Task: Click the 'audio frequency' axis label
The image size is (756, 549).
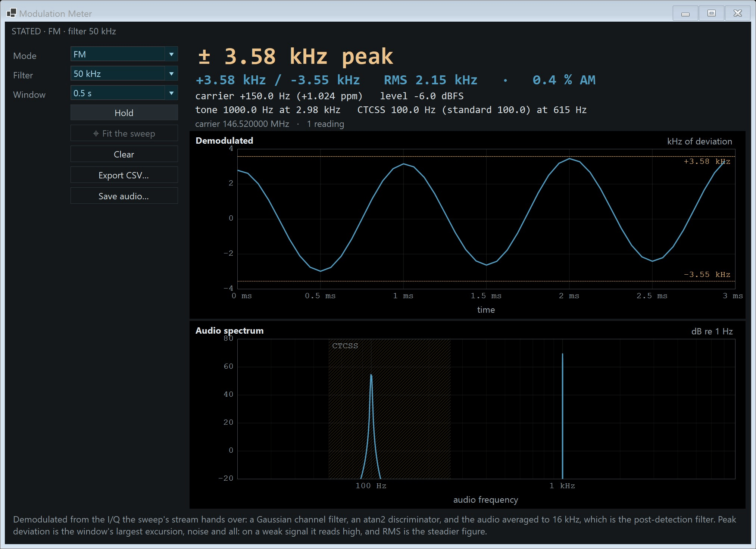Action: tap(485, 500)
